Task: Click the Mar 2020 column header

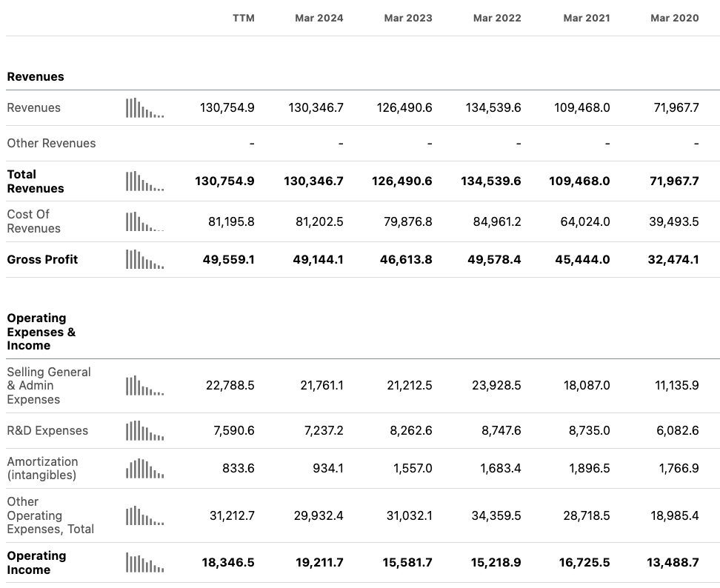Action: coord(674,18)
